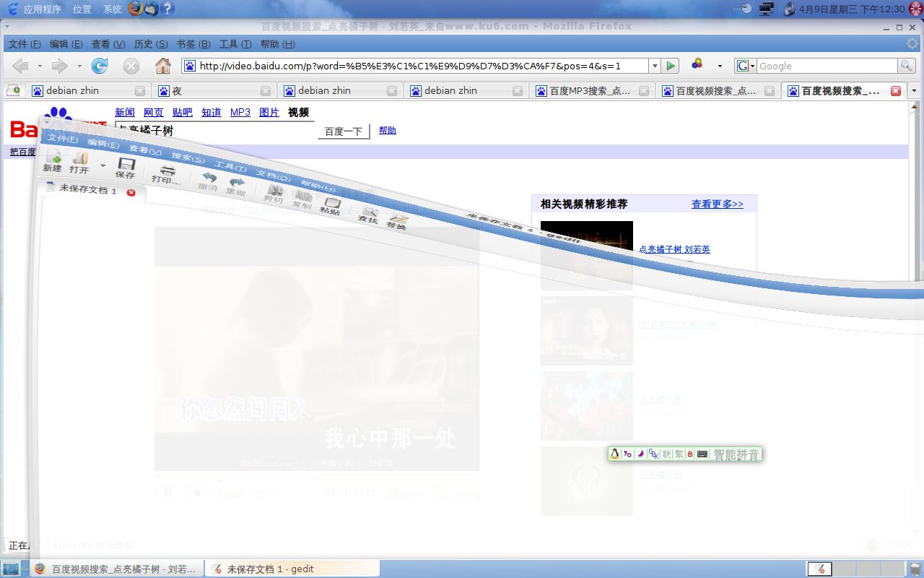Open Firefox's 书签(B) menu
The width and height of the screenshot is (924, 578).
coord(193,44)
